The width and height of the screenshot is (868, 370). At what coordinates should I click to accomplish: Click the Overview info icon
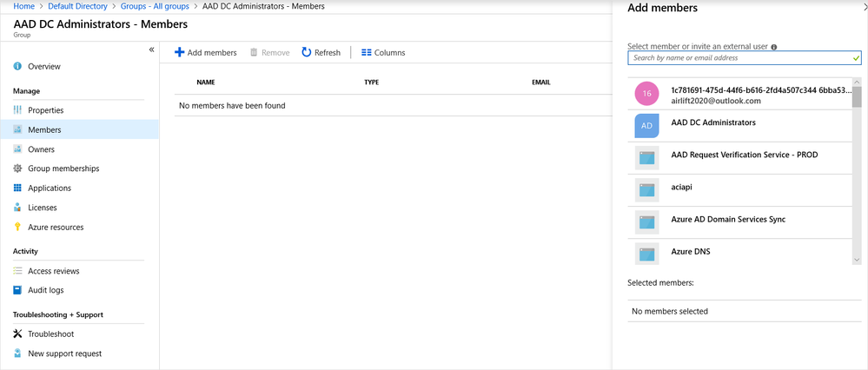point(17,66)
